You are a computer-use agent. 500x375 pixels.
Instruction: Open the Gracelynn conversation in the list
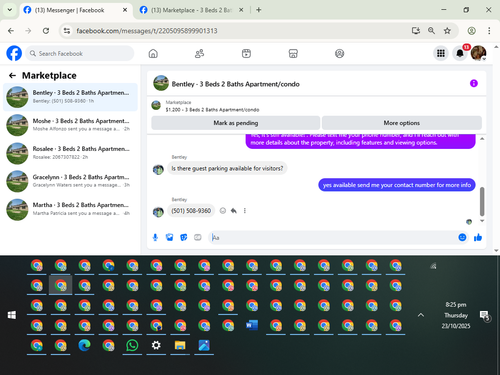[70, 181]
